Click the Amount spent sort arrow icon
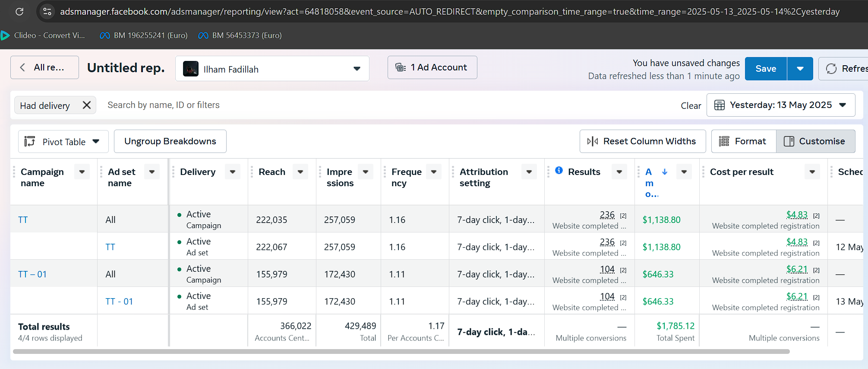Screen dimensions: 868x369 [x=665, y=172]
